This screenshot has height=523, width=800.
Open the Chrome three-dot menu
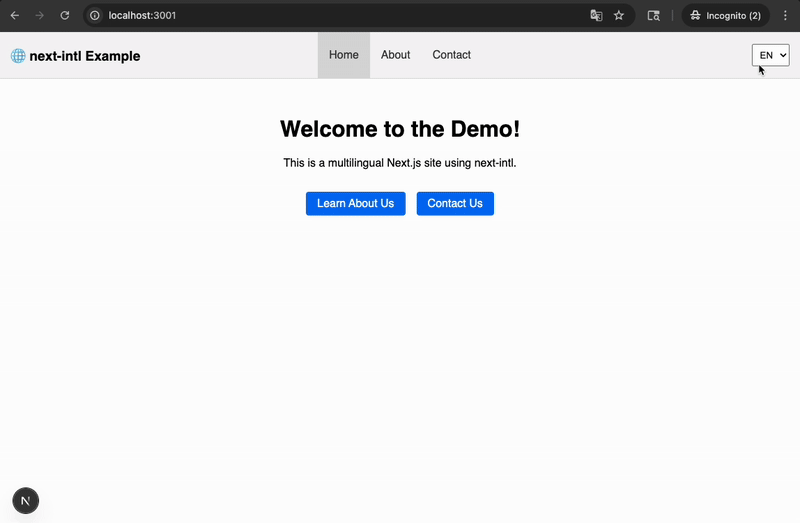tap(785, 15)
